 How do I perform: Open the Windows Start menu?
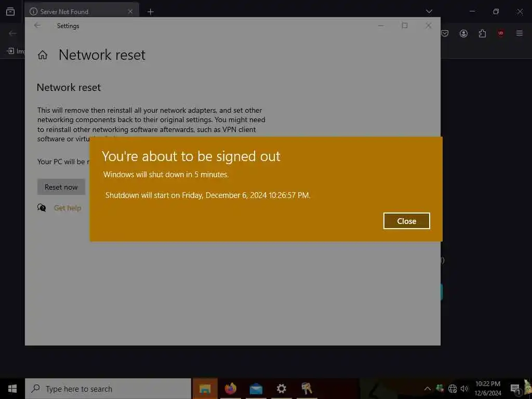coord(12,389)
